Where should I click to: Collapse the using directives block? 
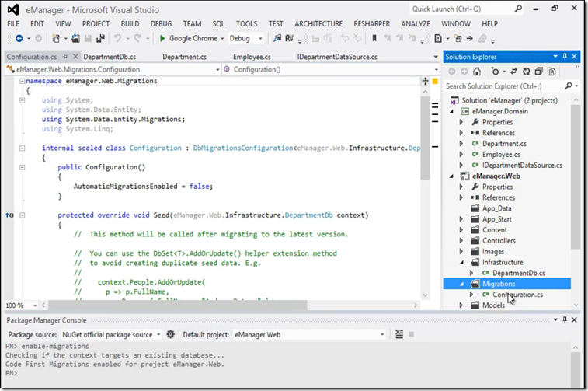22,100
